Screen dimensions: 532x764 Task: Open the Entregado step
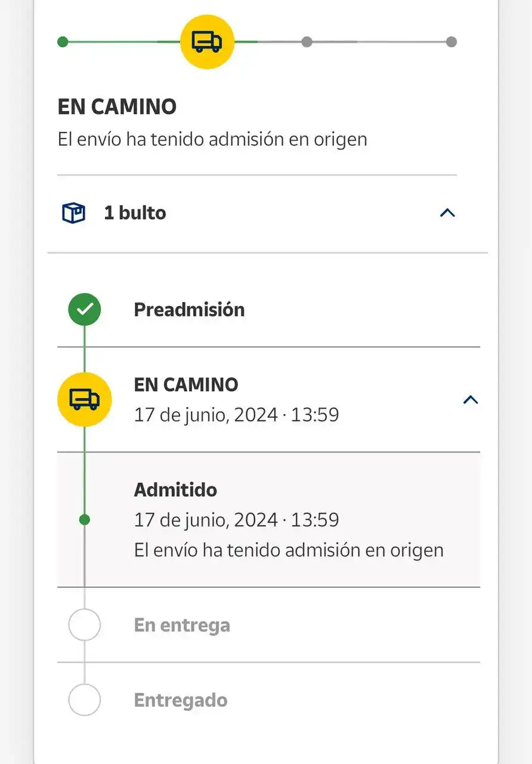(x=181, y=700)
